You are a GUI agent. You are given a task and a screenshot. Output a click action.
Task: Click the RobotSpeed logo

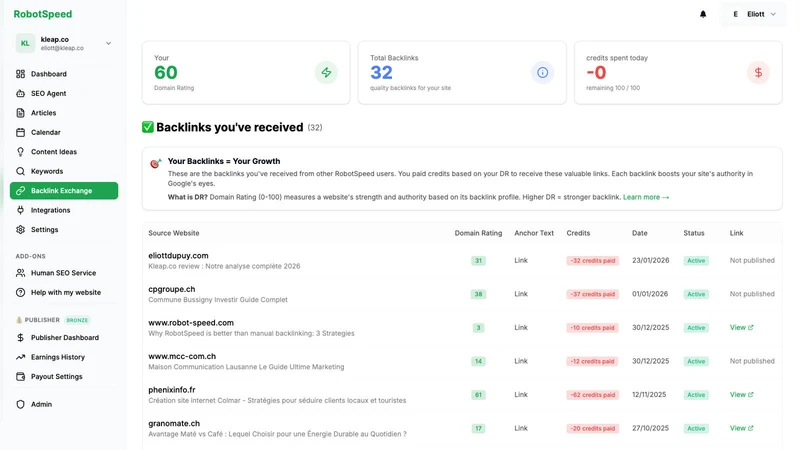click(43, 14)
